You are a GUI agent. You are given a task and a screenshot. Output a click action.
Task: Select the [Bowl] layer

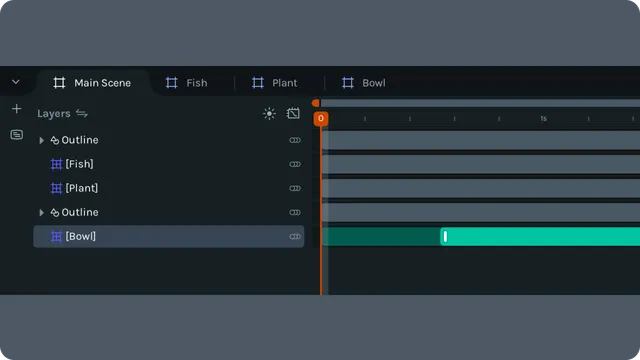[169, 236]
